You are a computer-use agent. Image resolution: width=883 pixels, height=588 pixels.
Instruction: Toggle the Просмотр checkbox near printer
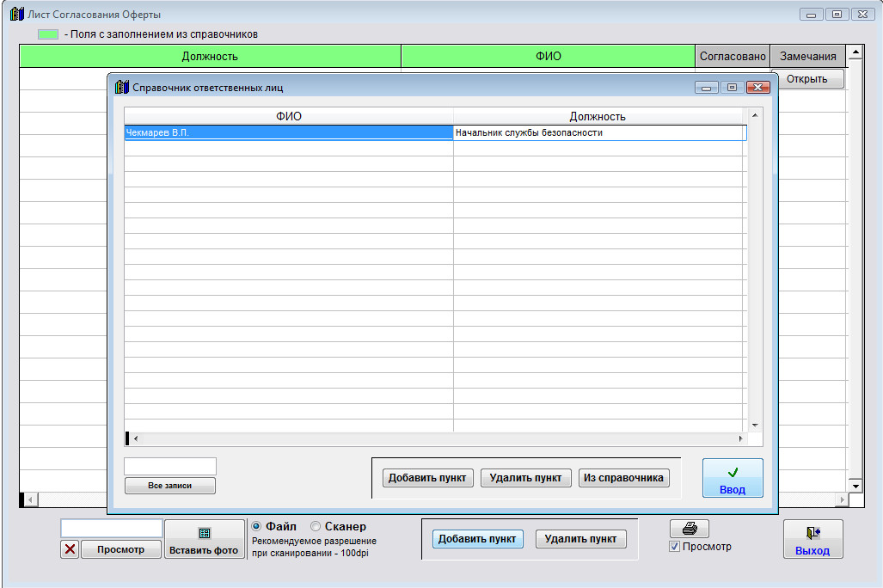click(674, 547)
